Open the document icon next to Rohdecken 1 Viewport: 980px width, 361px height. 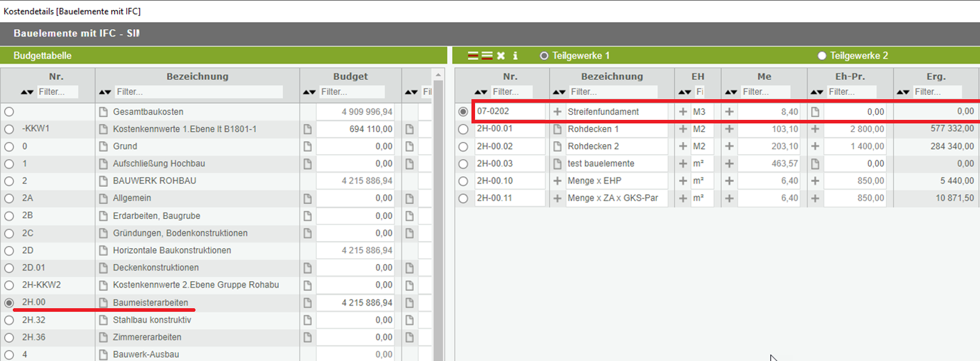point(558,129)
